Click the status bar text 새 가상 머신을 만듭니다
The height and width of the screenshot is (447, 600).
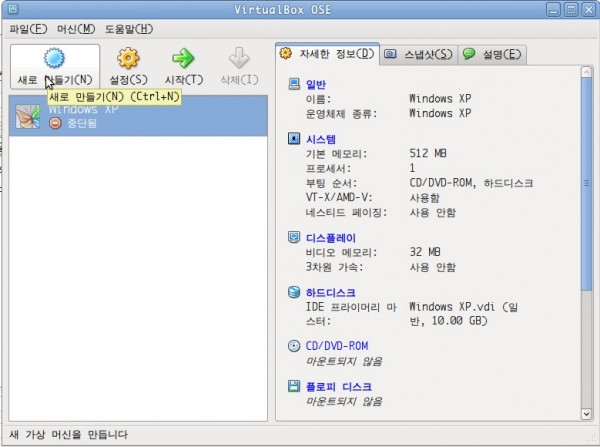coord(68,435)
